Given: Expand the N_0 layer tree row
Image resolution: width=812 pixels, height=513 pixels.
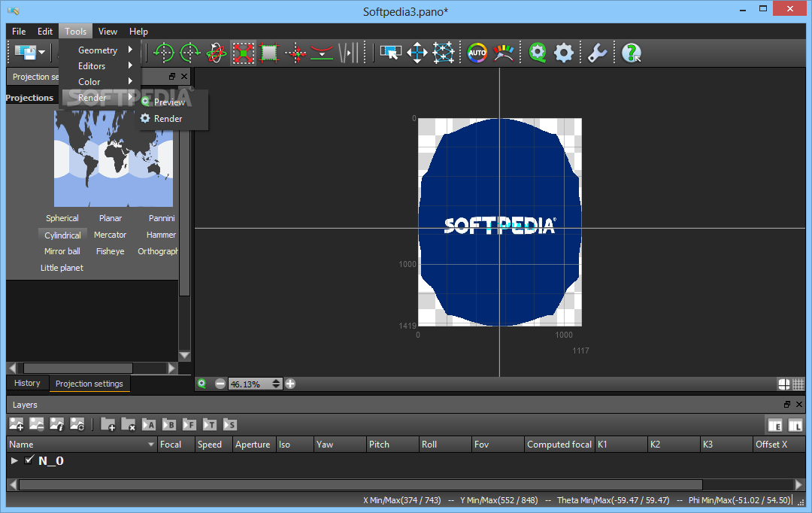Looking at the screenshot, I should coord(14,460).
